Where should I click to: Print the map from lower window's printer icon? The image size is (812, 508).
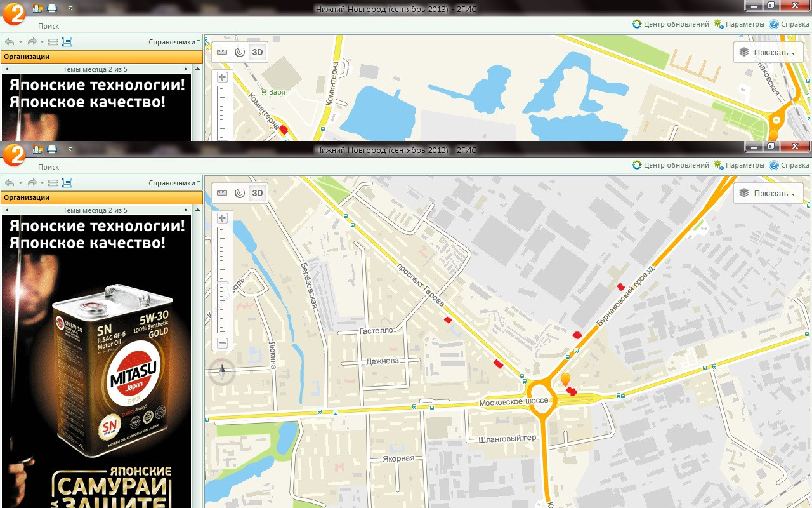52,149
